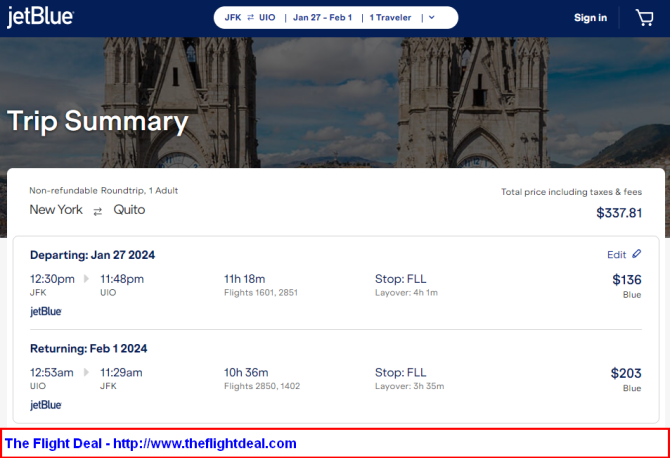This screenshot has width=670, height=458.
Task: Click the Blue fare label under $136
Action: pyautogui.click(x=632, y=295)
